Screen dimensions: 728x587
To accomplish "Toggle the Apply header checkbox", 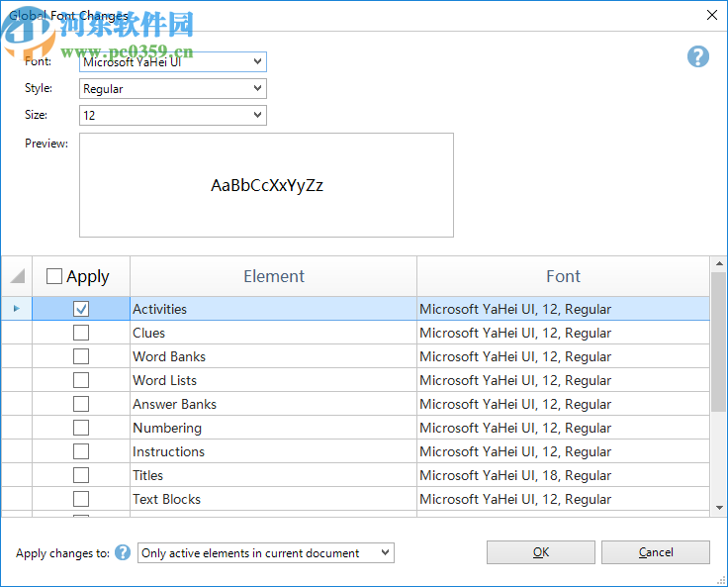I will (54, 276).
